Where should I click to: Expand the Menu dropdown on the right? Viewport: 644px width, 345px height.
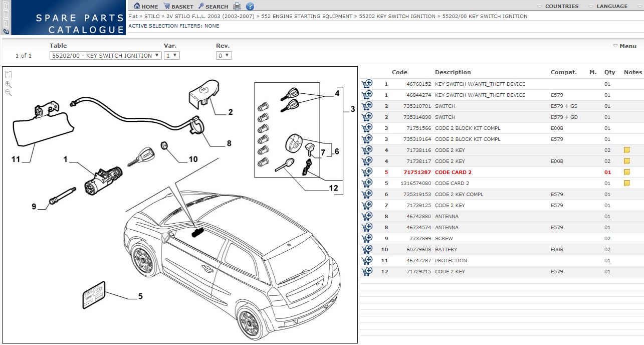point(625,46)
